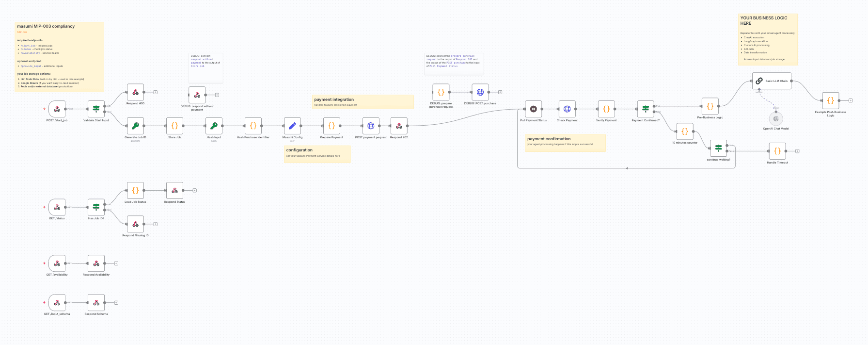This screenshot has height=345, width=868.
Task: Add a node after Handle Timeout
Action: point(797,151)
